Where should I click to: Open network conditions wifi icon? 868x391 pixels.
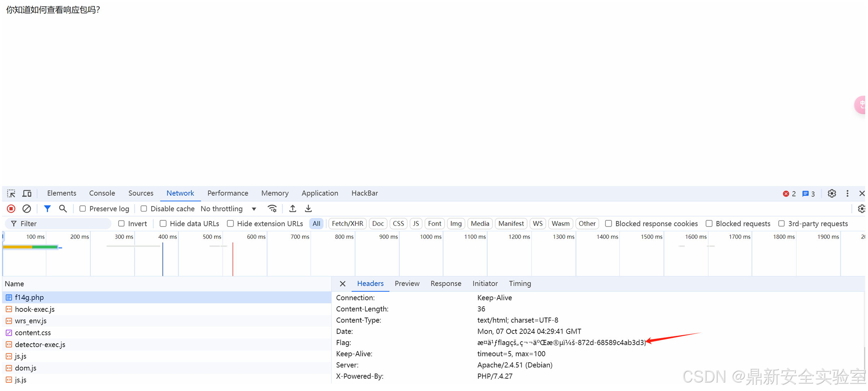pos(272,209)
